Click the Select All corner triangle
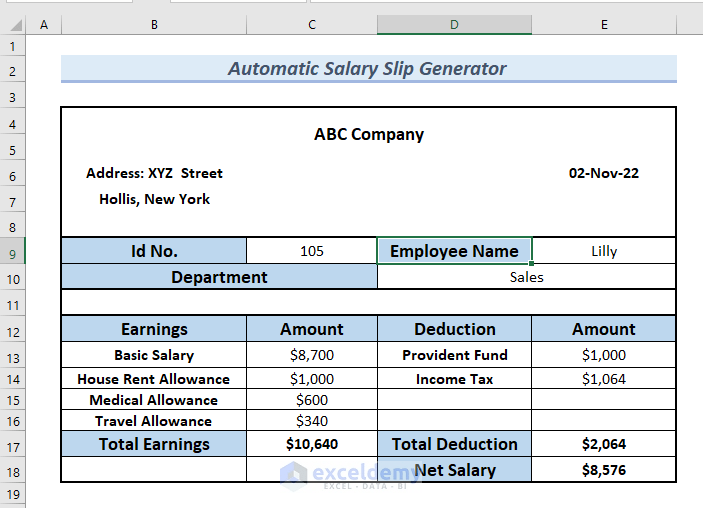This screenshot has height=508, width=703. 16,25
